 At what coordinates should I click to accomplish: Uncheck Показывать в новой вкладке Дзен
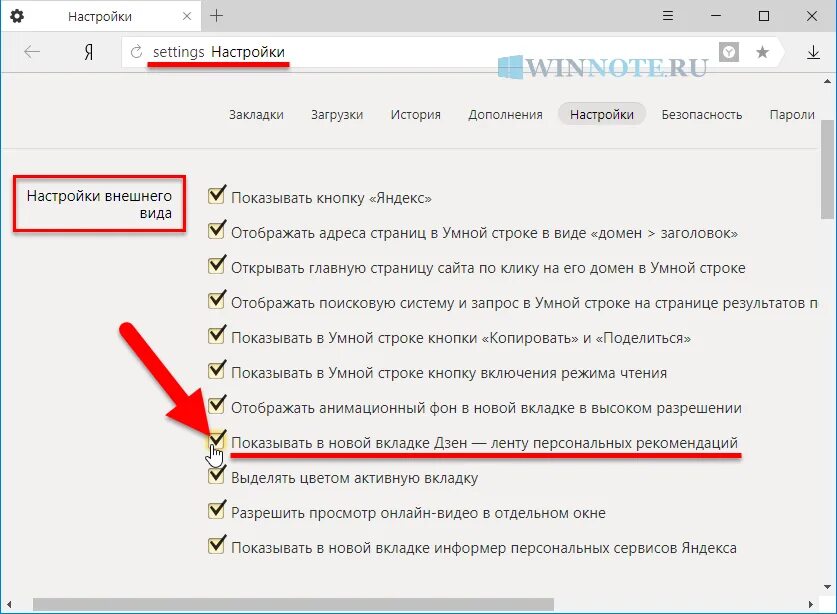[x=216, y=440]
